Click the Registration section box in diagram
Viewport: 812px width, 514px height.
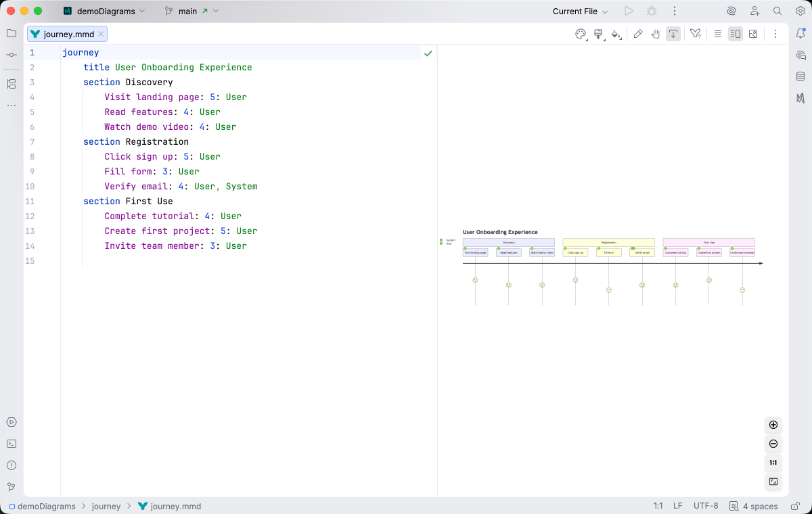coord(609,242)
